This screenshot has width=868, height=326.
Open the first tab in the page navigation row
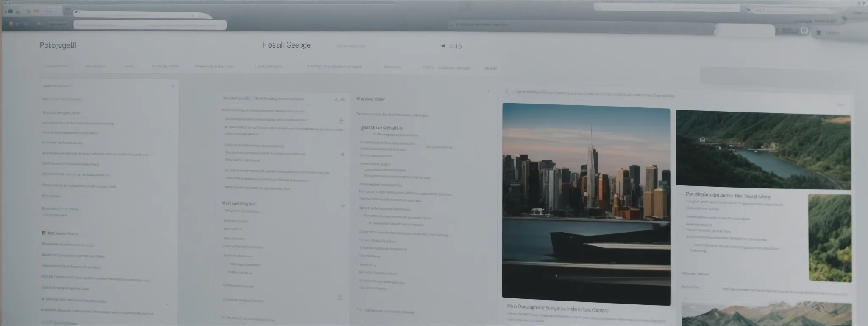(x=56, y=66)
